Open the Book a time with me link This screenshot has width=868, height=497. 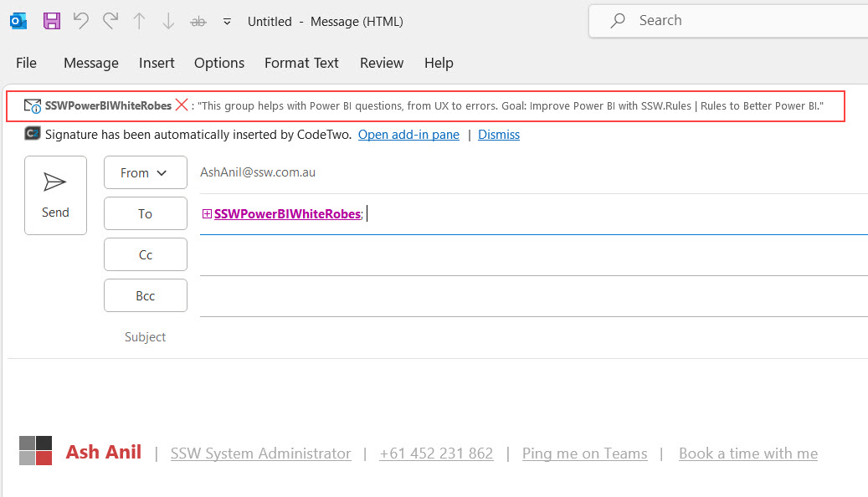[747, 453]
